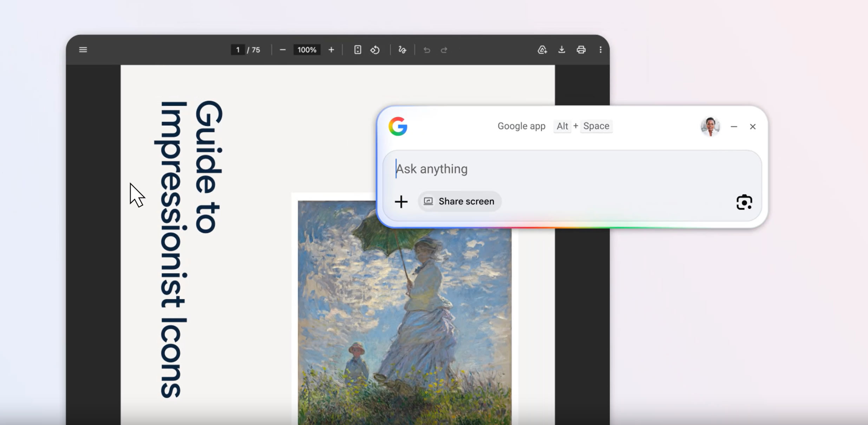Image resolution: width=868 pixels, height=425 pixels.
Task: Open the profile avatar account menu
Action: coord(710,126)
